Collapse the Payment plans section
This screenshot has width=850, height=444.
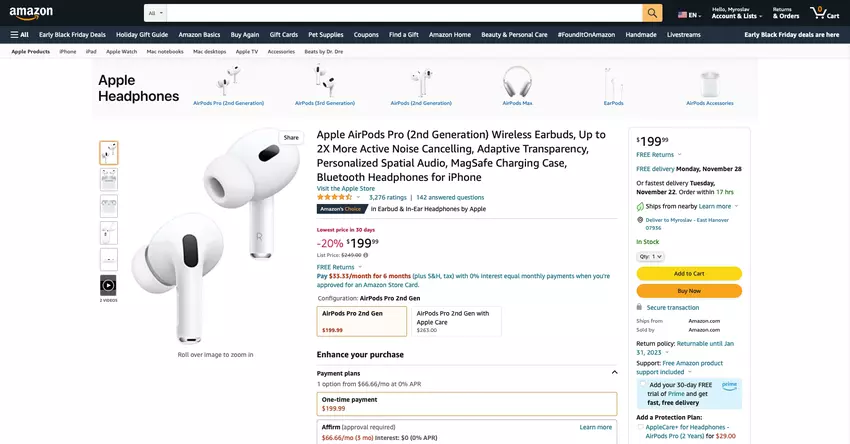614,373
